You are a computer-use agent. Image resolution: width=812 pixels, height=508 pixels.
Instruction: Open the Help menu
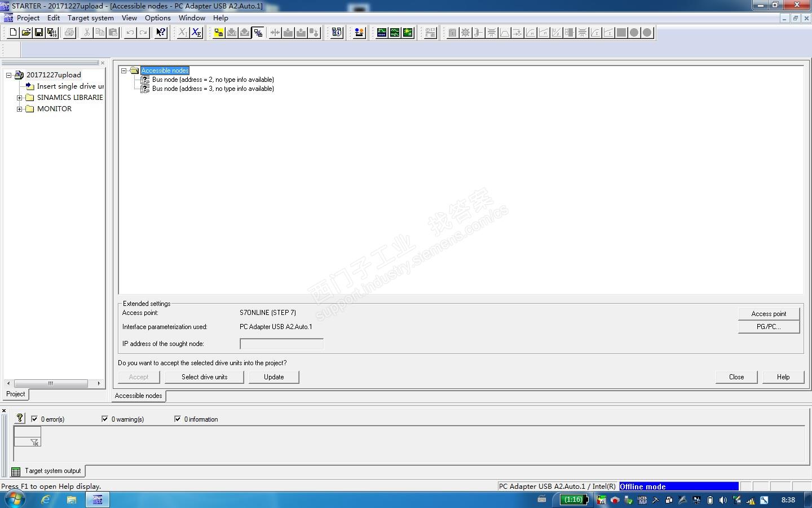click(x=220, y=18)
